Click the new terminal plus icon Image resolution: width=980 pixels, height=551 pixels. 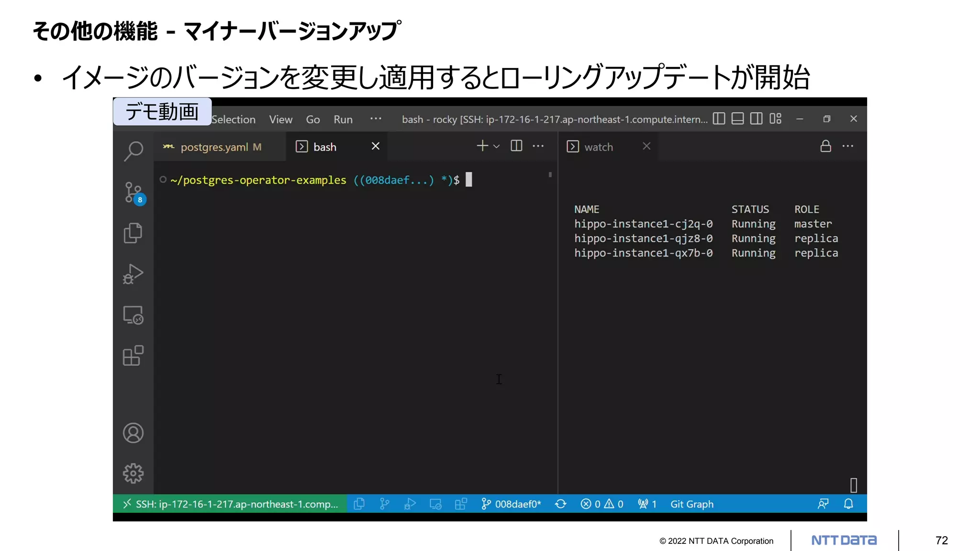pyautogui.click(x=482, y=146)
